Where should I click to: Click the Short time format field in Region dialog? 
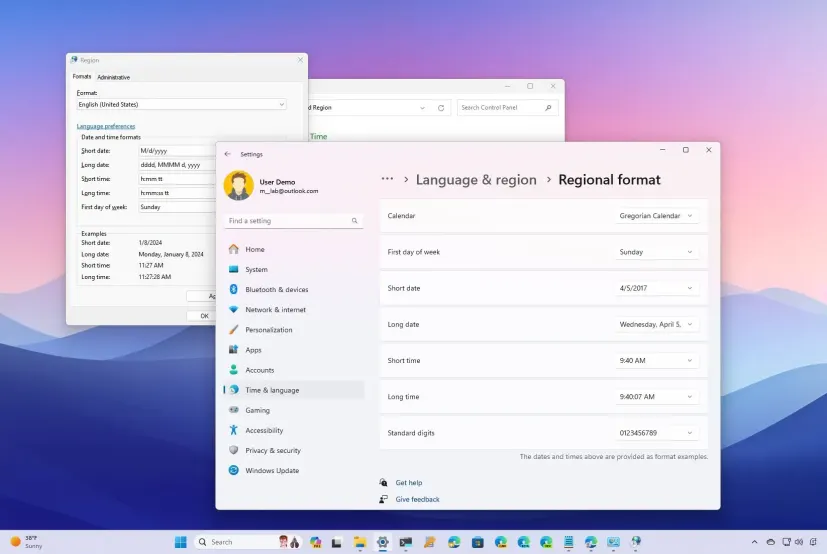[x=177, y=179]
